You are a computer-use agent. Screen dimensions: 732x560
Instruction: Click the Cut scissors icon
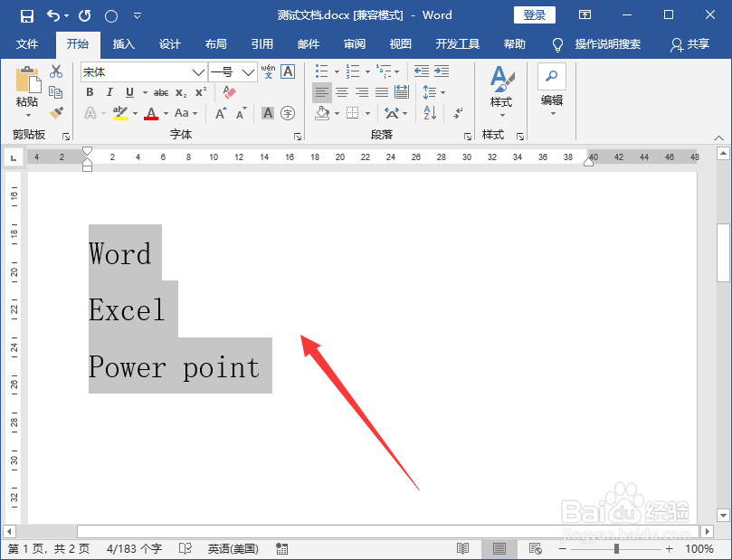(56, 71)
